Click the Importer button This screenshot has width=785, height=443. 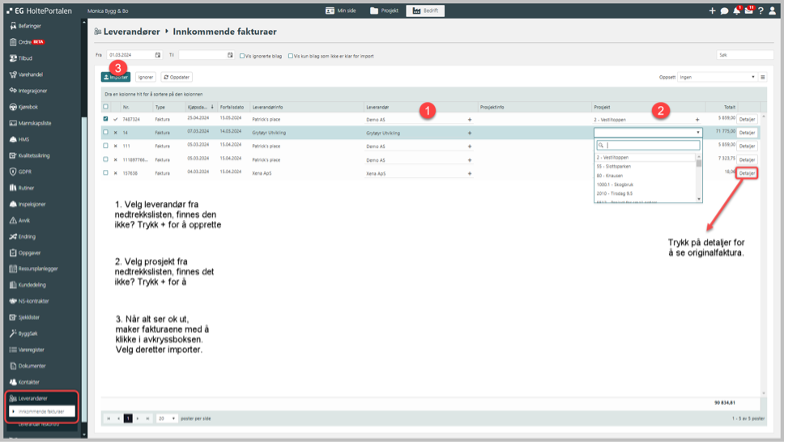116,76
